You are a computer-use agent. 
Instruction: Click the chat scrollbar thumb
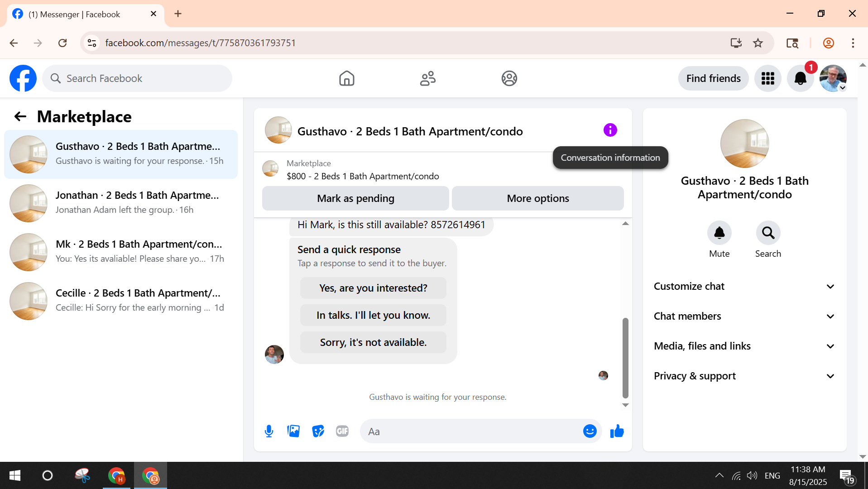point(625,358)
